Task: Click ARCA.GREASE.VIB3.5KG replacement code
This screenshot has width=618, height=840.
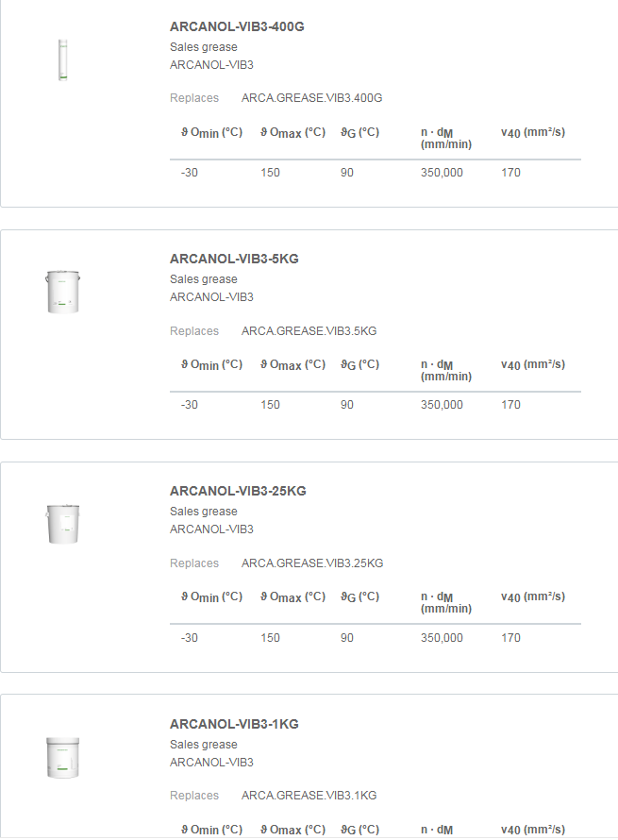Action: pyautogui.click(x=309, y=331)
